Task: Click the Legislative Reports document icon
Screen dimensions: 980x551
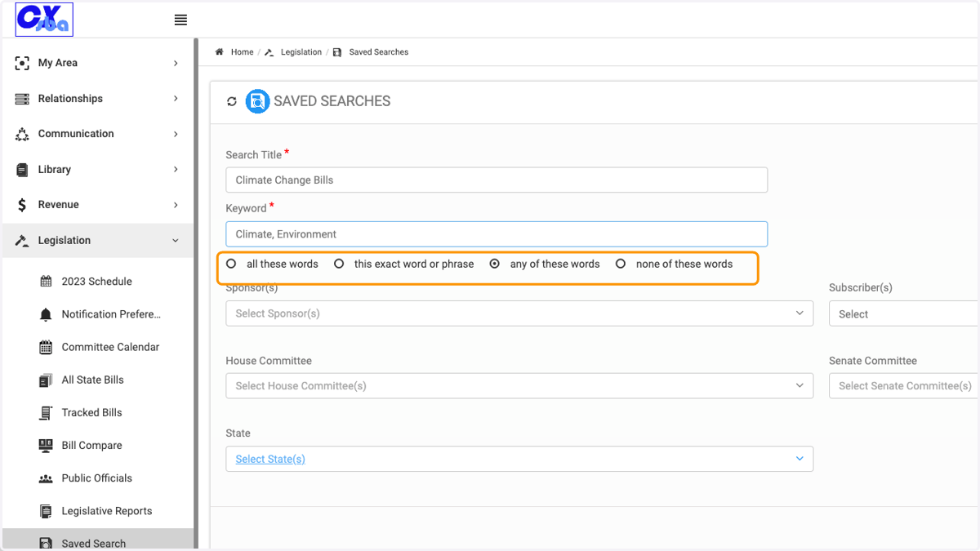Action: tap(46, 511)
